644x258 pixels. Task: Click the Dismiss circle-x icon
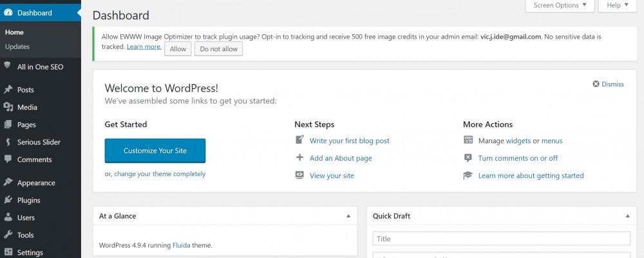coord(596,84)
